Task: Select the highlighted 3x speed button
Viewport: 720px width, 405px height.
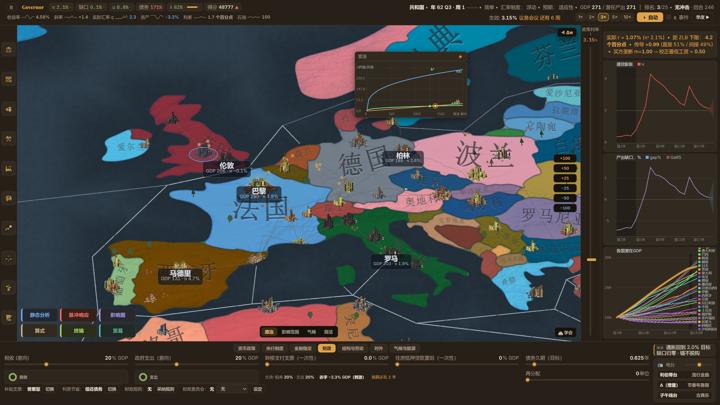Action: pyautogui.click(x=603, y=17)
